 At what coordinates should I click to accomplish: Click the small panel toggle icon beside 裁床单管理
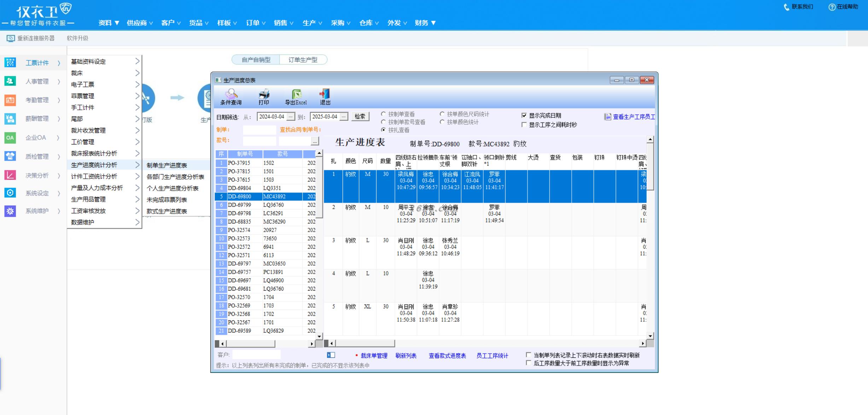[331, 355]
